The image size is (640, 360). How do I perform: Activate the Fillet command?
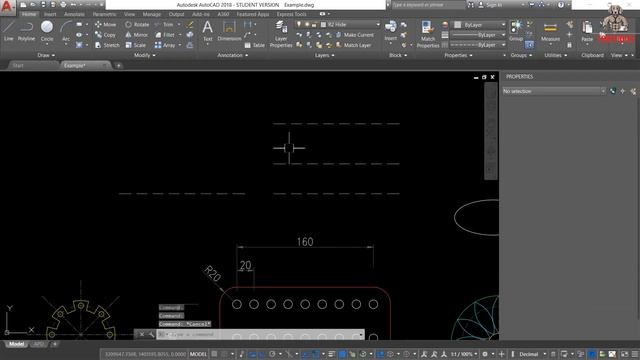tap(165, 35)
